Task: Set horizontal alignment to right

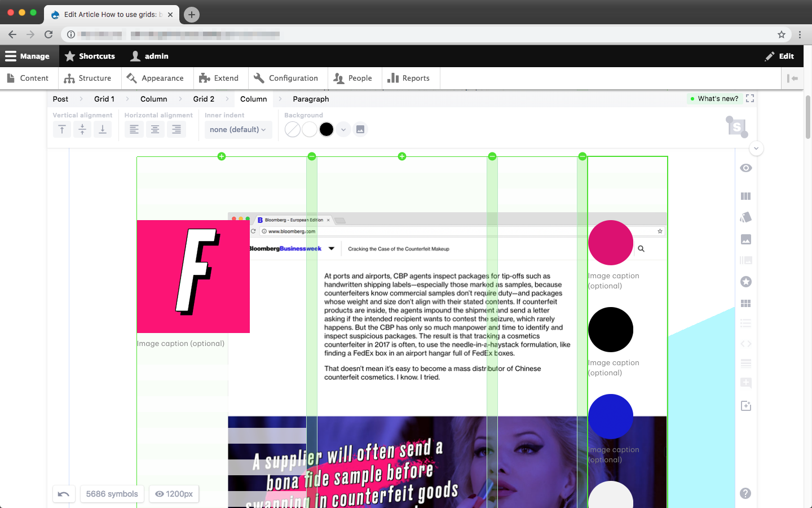Action: pyautogui.click(x=176, y=129)
